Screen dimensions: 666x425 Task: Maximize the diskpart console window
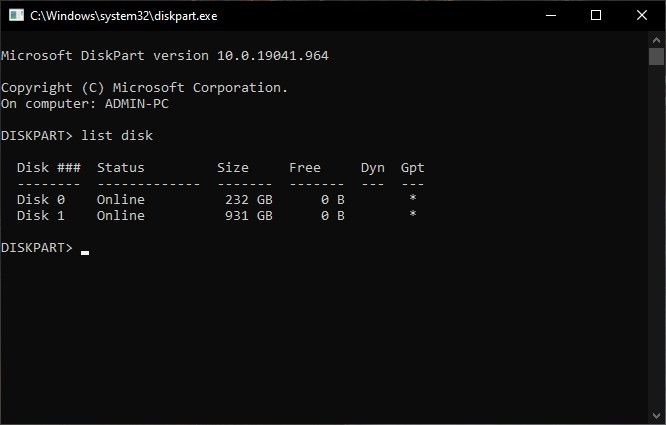tap(596, 16)
